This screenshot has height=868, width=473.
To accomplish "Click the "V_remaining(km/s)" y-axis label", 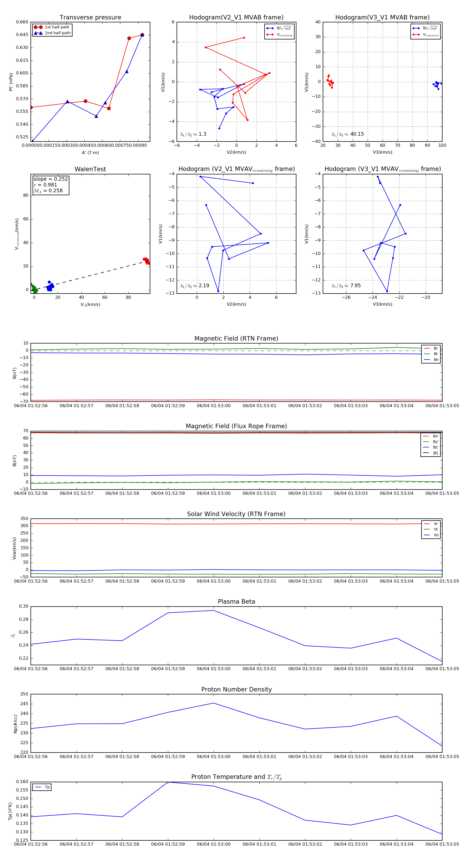I will tap(17, 234).
